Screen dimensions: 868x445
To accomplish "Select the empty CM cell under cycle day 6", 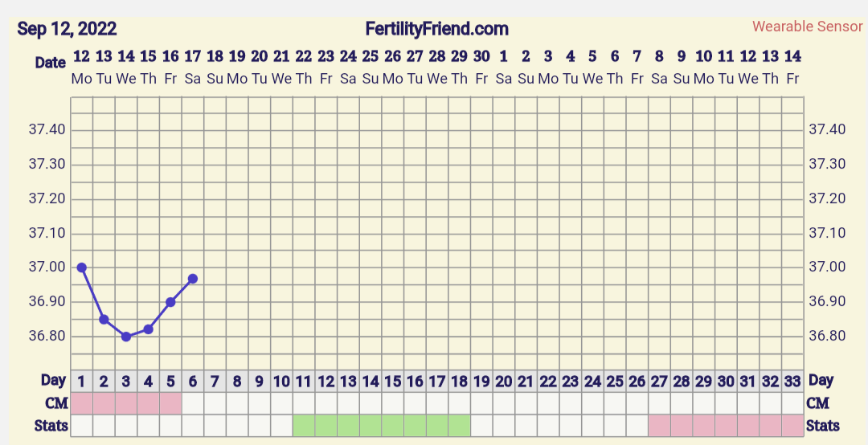I will [x=193, y=402].
